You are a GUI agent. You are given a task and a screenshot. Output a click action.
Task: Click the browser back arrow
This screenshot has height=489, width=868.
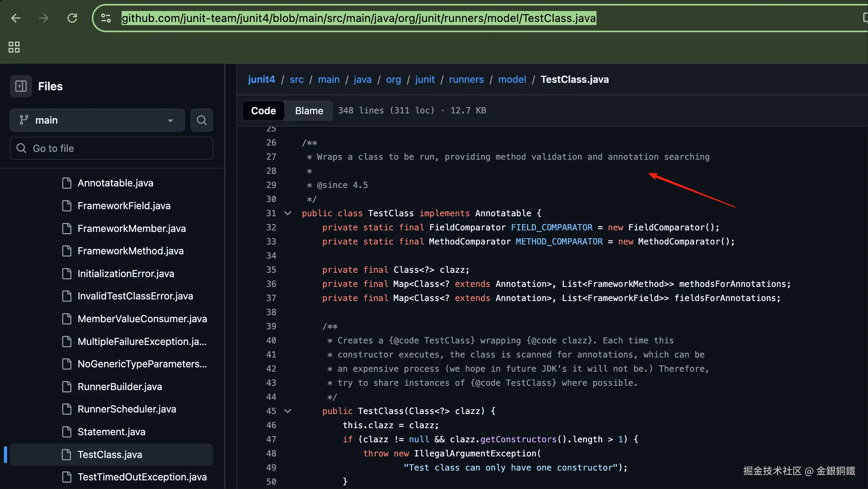click(16, 18)
